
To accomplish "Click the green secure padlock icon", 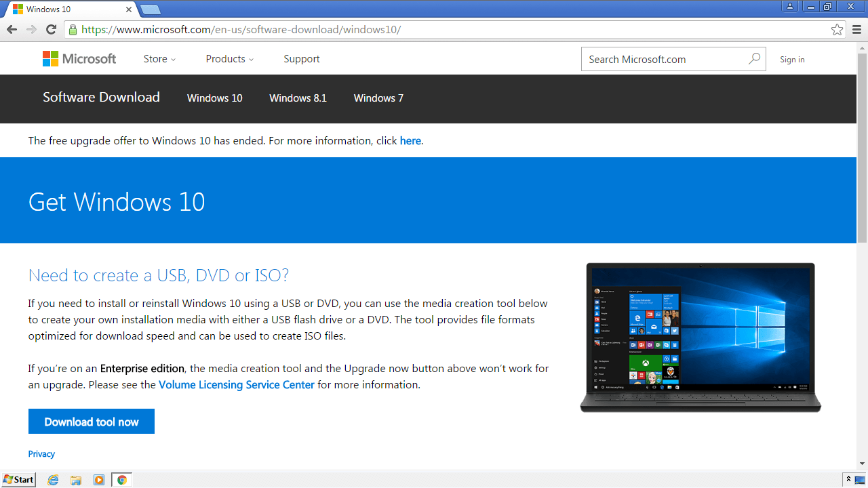I will (x=73, y=30).
